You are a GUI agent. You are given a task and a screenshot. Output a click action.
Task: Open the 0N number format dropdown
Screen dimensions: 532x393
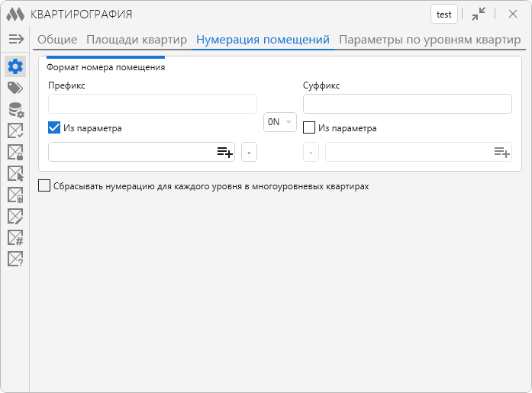(279, 122)
